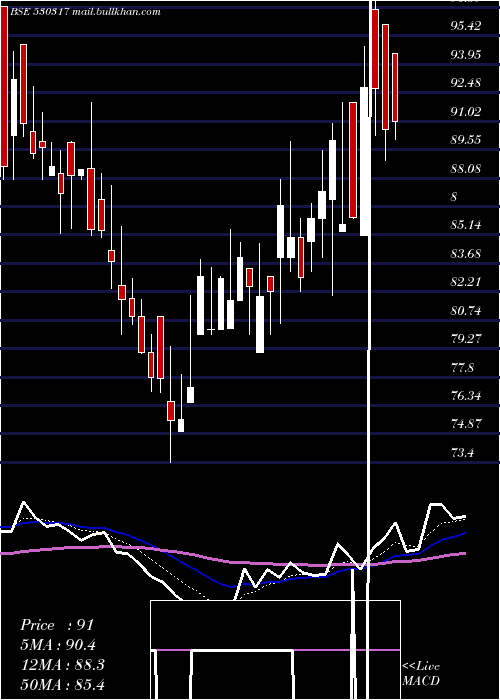Click the 73.4 price axis label
The width and height of the screenshot is (500, 700).
point(462,453)
